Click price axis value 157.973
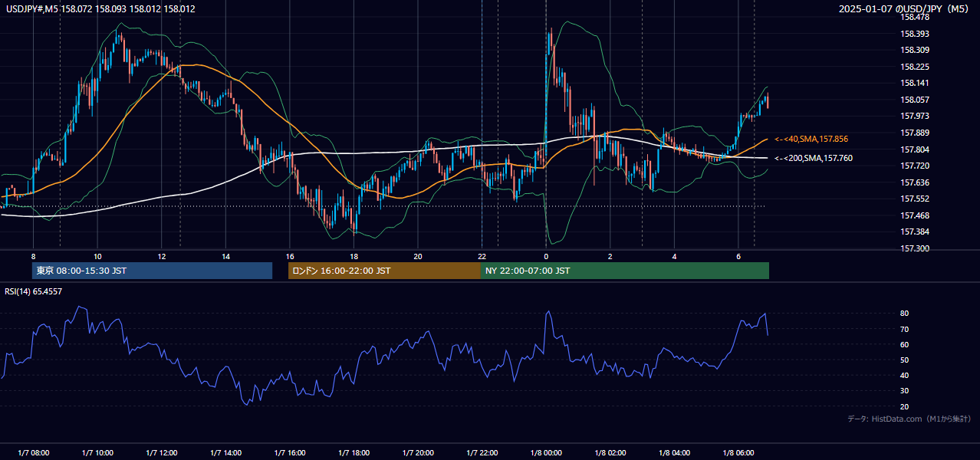Image resolution: width=980 pixels, height=460 pixels. 914,116
